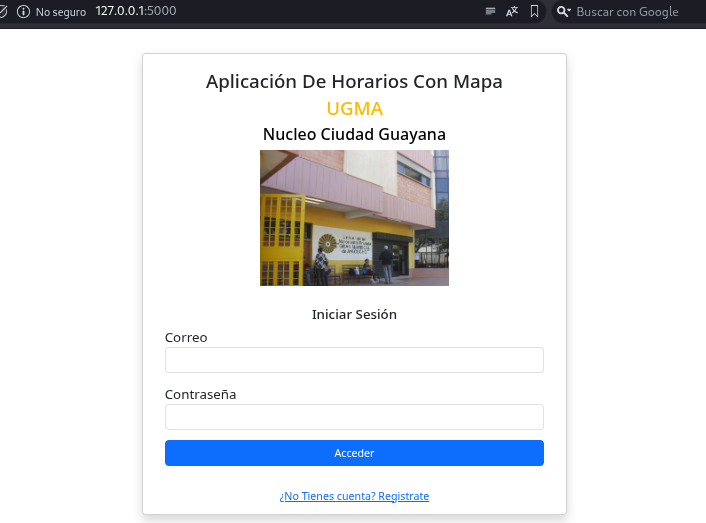706x523 pixels.
Task: Click the Aplicación De Horarios Con Mapa title
Action: pyautogui.click(x=354, y=81)
